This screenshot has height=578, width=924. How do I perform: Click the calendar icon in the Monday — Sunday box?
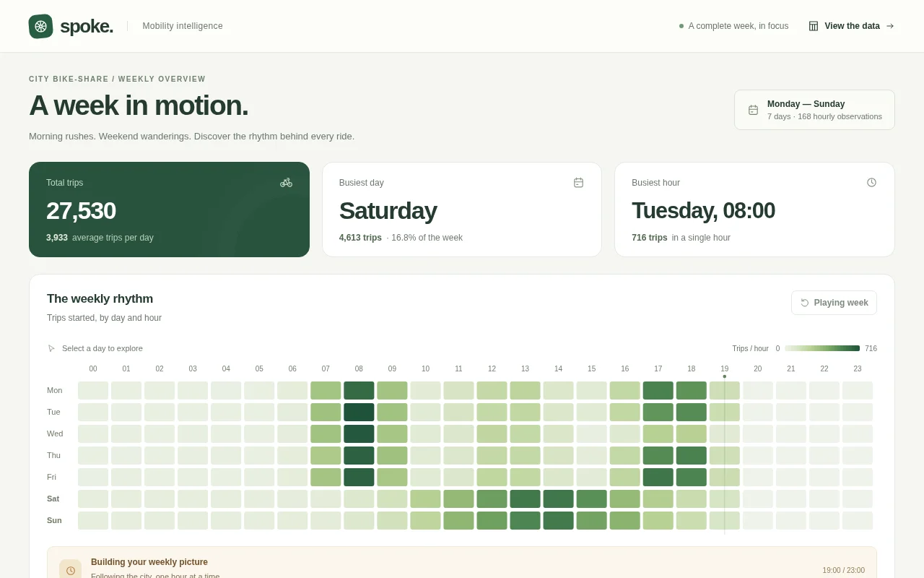point(753,110)
